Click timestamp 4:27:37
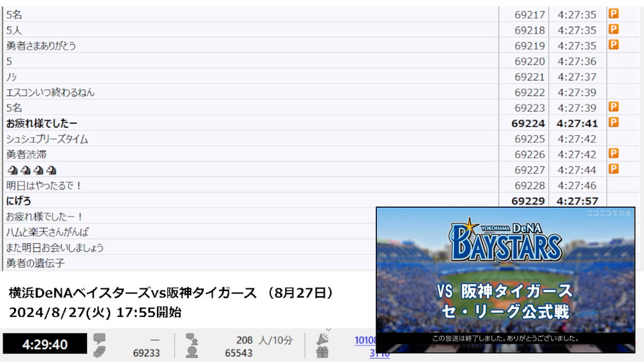The height and width of the screenshot is (362, 644). click(x=577, y=76)
